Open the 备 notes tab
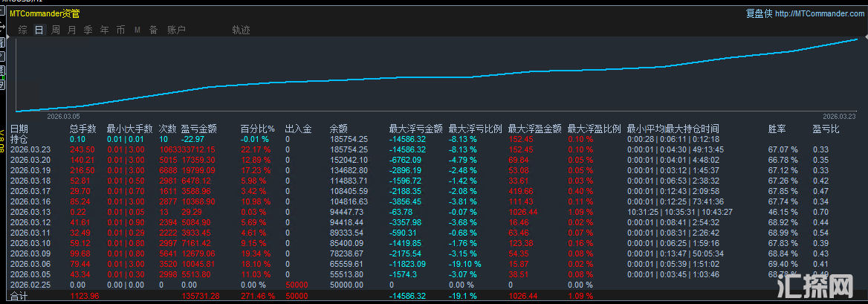 tap(153, 30)
